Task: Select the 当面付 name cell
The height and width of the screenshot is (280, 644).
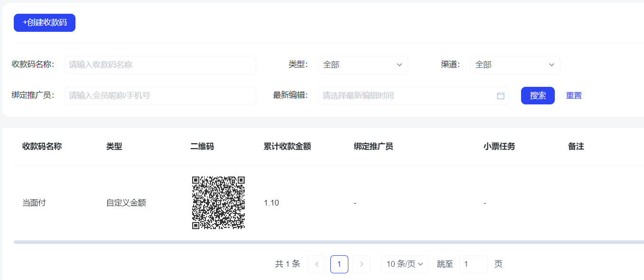Action: click(34, 203)
